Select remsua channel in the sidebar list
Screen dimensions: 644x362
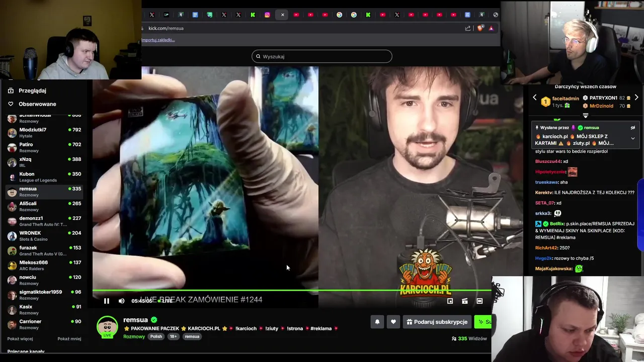[44, 192]
